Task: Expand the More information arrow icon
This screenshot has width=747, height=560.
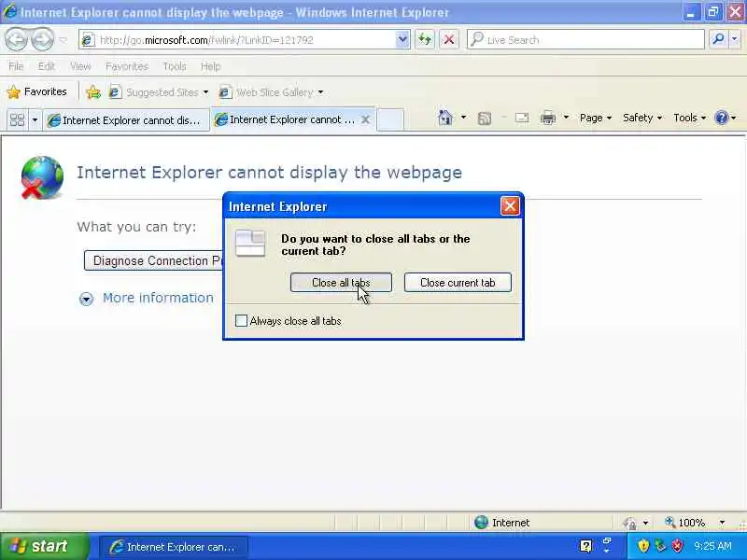Action: [x=86, y=299]
